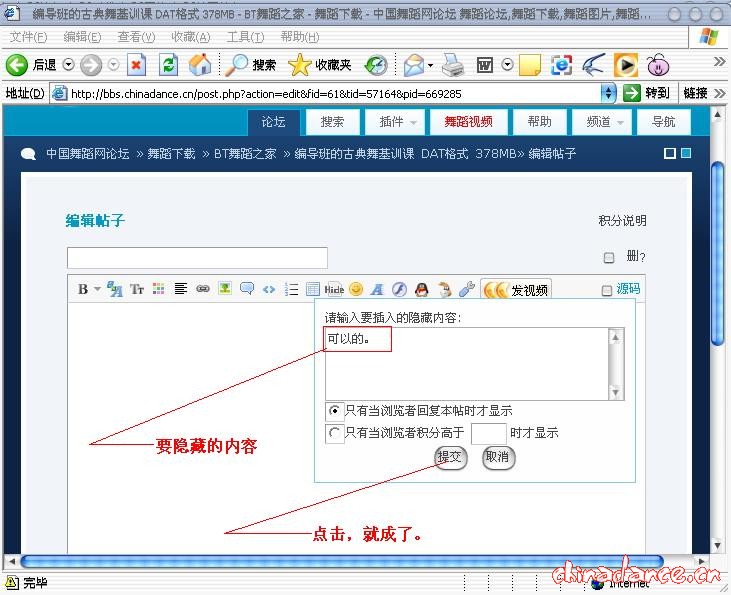
Task: Open the 舞蹈视频 dance video tab
Action: (x=468, y=122)
